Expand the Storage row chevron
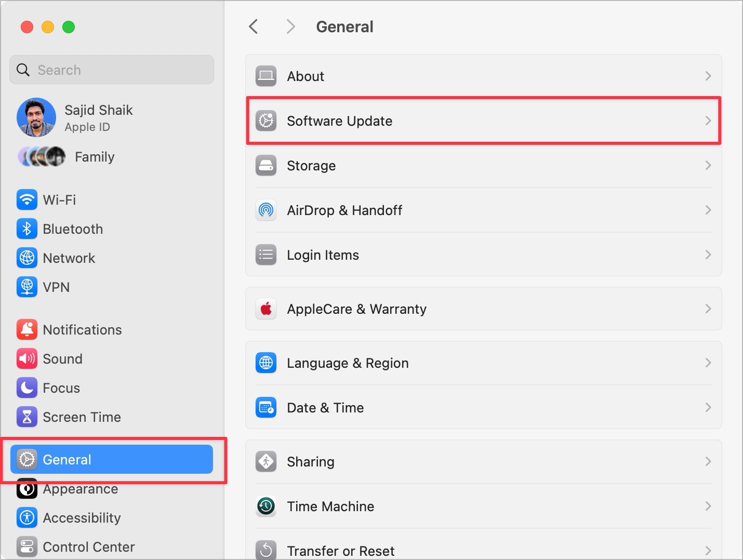The image size is (743, 560). pyautogui.click(x=708, y=166)
